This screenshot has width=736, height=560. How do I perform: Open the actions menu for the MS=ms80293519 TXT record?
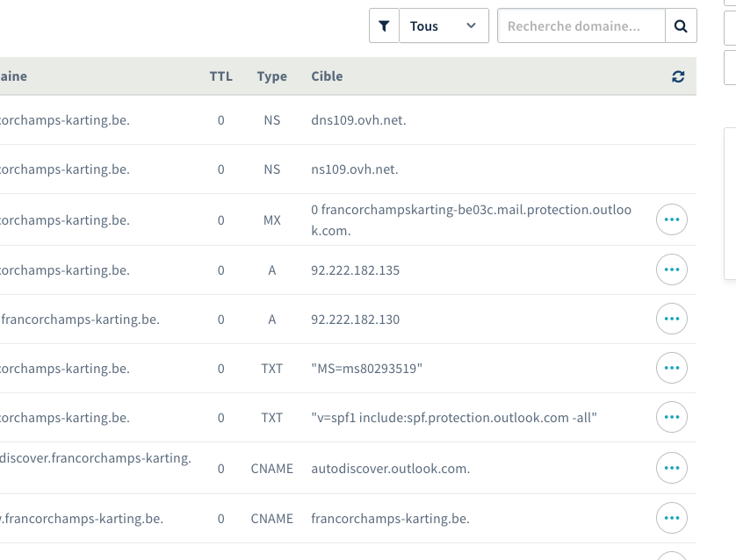pos(672,368)
